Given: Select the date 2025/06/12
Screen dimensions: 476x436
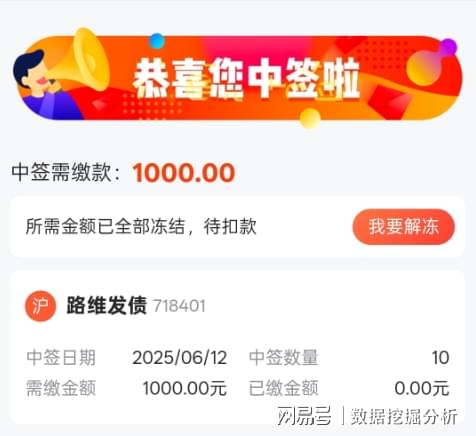Looking at the screenshot, I should point(180,357).
